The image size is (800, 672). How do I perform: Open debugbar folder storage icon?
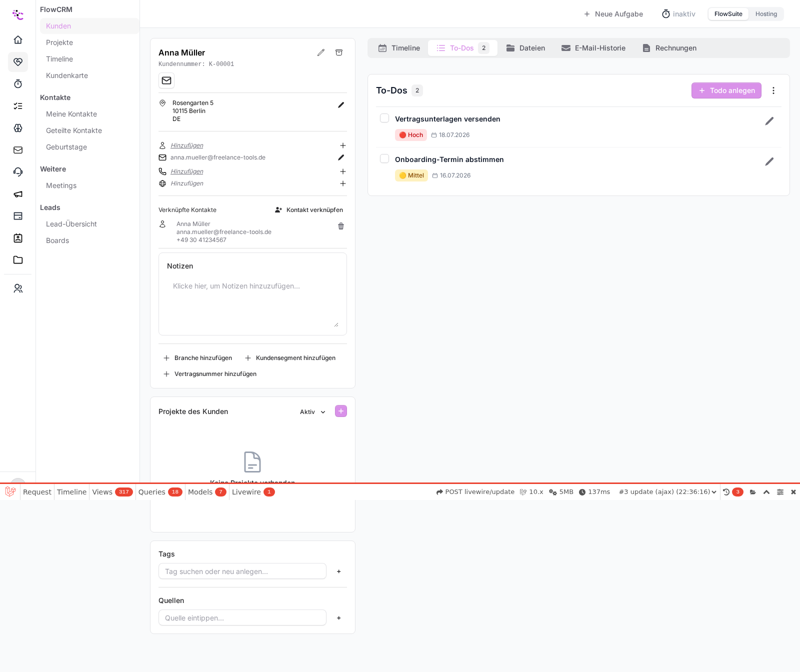(753, 492)
